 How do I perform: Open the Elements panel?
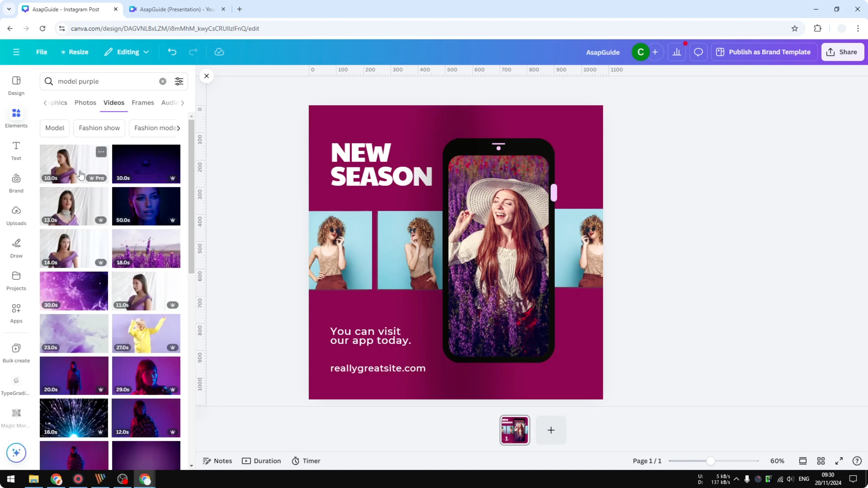pyautogui.click(x=16, y=117)
